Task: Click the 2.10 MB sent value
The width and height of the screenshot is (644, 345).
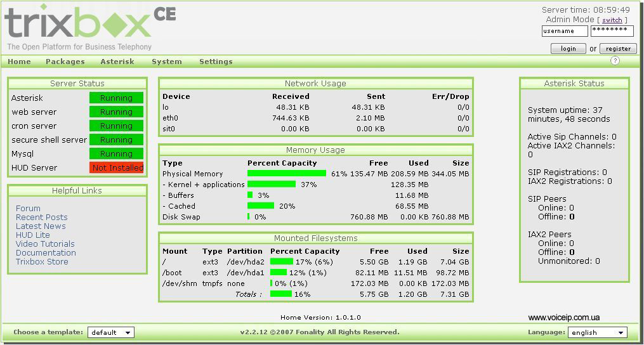Action: [370, 119]
